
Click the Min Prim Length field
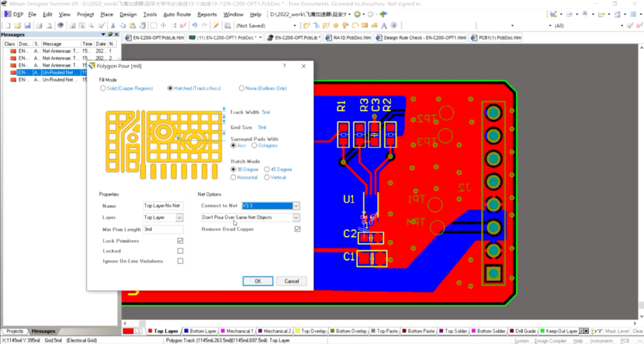pos(163,229)
